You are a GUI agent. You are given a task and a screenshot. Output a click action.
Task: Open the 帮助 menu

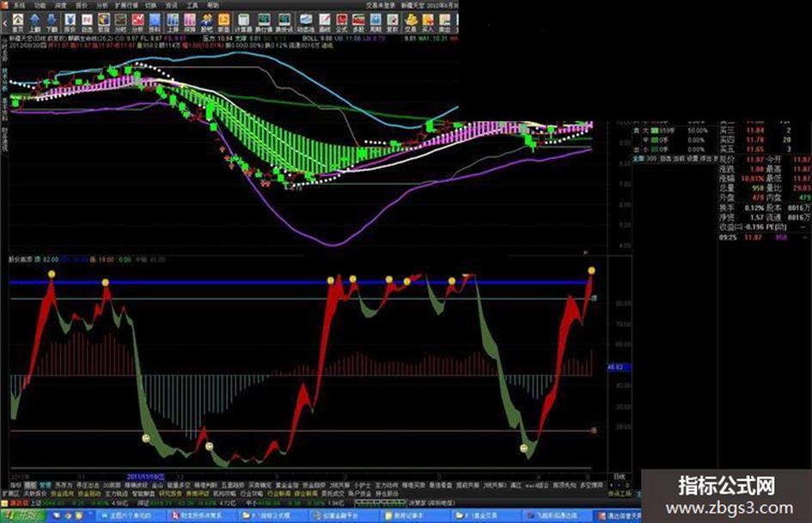tap(213, 5)
